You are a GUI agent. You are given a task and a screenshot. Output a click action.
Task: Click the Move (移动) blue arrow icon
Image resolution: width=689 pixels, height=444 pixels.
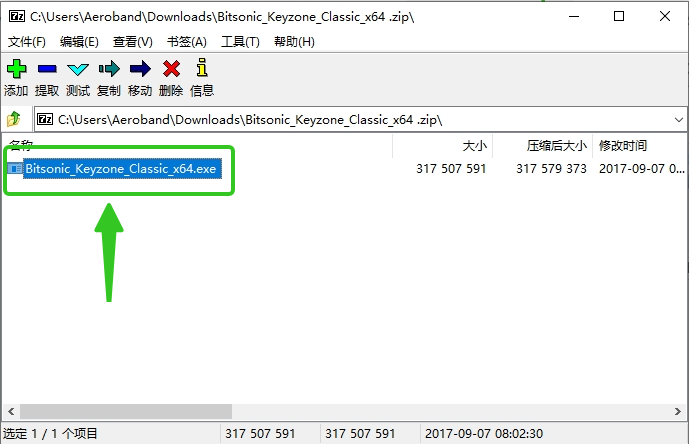(x=140, y=69)
